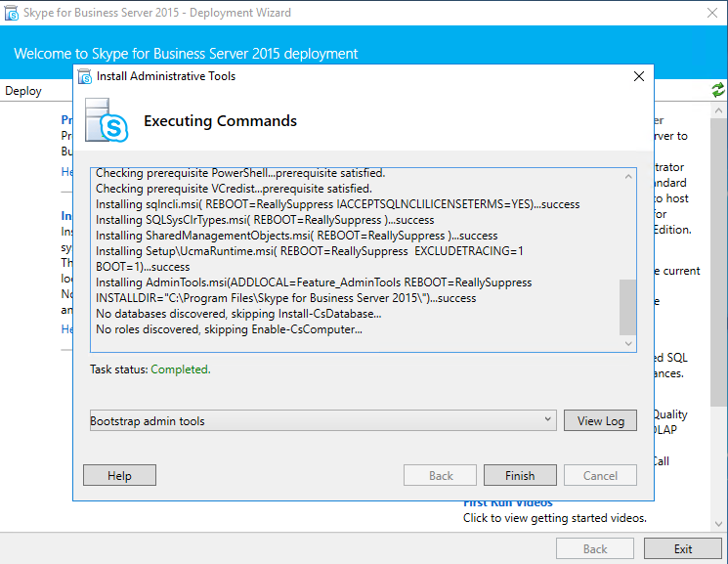728x564 pixels.
Task: Click the 'No databases discovered' log line
Action: 238,314
